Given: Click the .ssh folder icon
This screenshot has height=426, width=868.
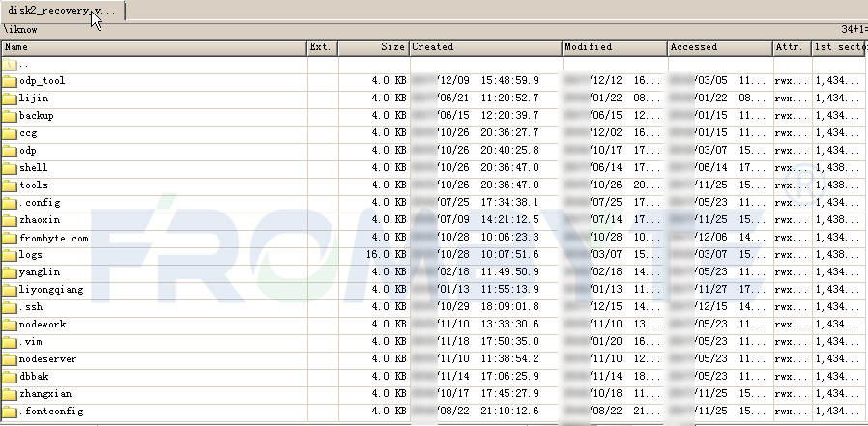Looking at the screenshot, I should coord(10,307).
